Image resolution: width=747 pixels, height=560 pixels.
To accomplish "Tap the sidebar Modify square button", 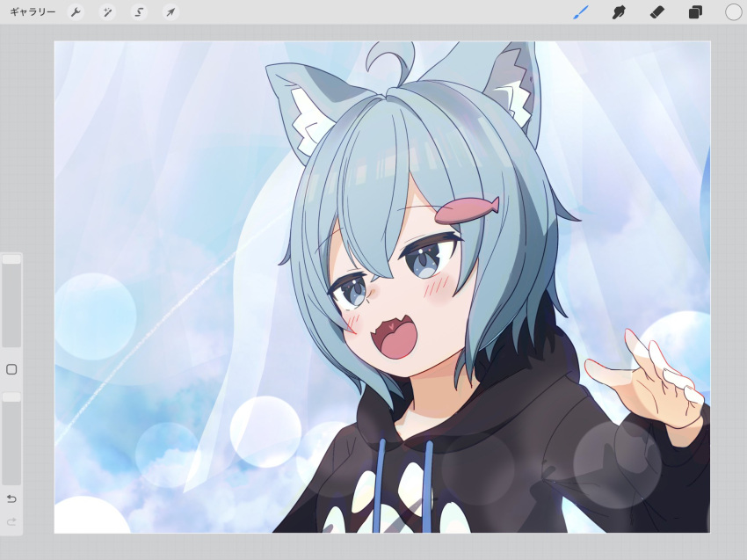I will (x=10, y=371).
